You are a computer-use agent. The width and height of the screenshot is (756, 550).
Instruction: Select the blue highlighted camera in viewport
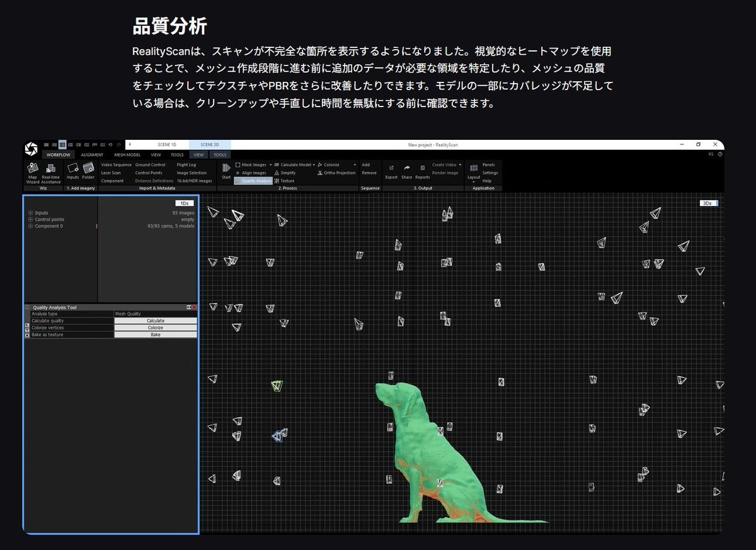click(x=278, y=435)
